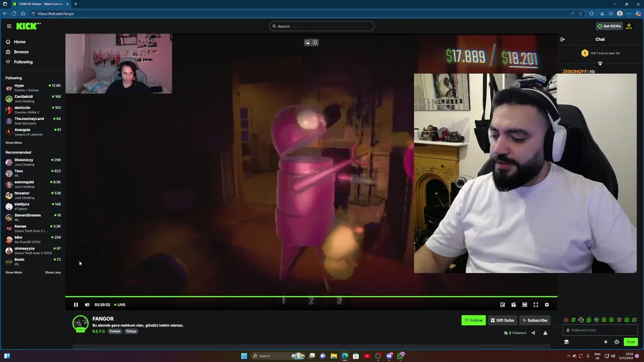Open the Kick hamburger menu

[9, 26]
